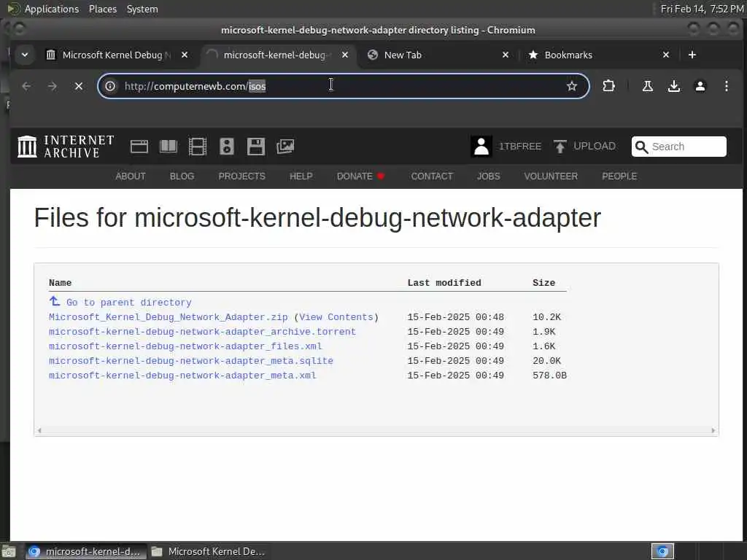Open the Chrome Labs flask icon
The width and height of the screenshot is (747, 560).
point(648,86)
